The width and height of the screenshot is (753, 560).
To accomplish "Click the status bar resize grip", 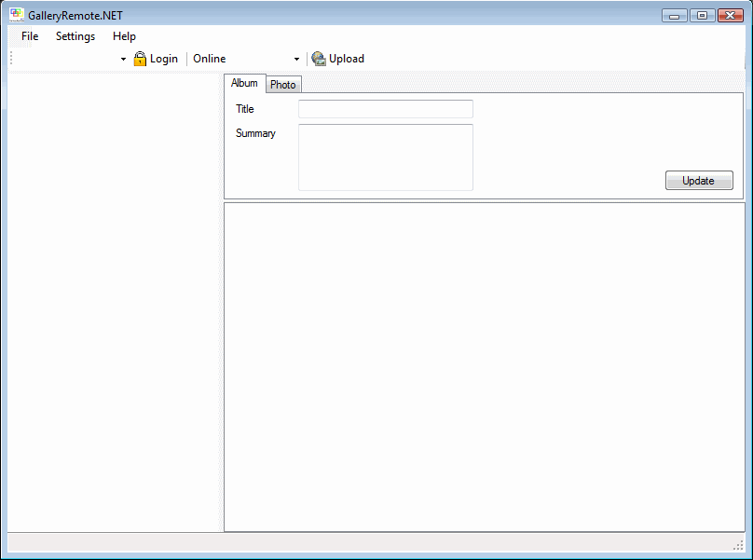I will pyautogui.click(x=738, y=544).
